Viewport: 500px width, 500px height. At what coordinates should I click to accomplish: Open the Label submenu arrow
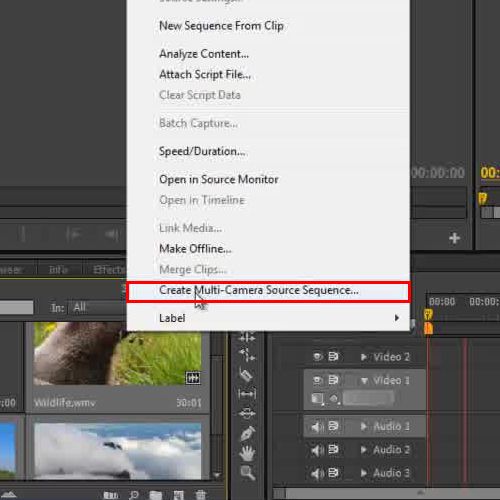[x=397, y=318]
